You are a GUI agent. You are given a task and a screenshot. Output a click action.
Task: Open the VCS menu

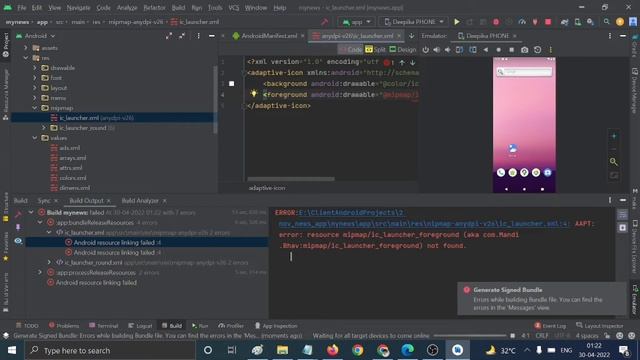pos(234,8)
